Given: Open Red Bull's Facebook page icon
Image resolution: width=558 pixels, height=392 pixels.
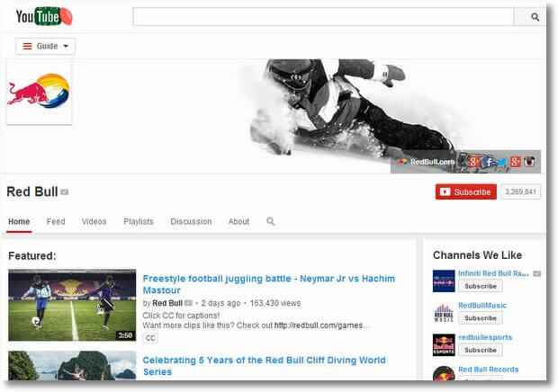Looking at the screenshot, I should 487,162.
